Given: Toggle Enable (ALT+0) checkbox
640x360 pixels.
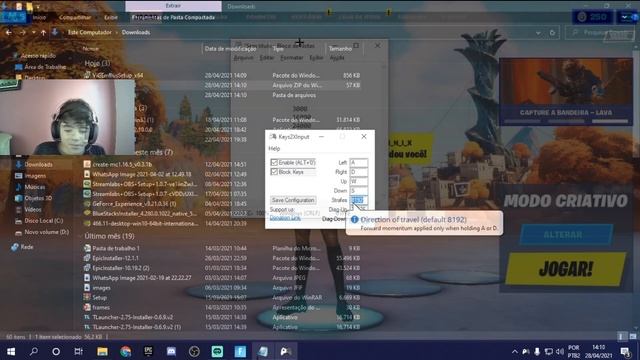Looking at the screenshot, I should tap(274, 162).
